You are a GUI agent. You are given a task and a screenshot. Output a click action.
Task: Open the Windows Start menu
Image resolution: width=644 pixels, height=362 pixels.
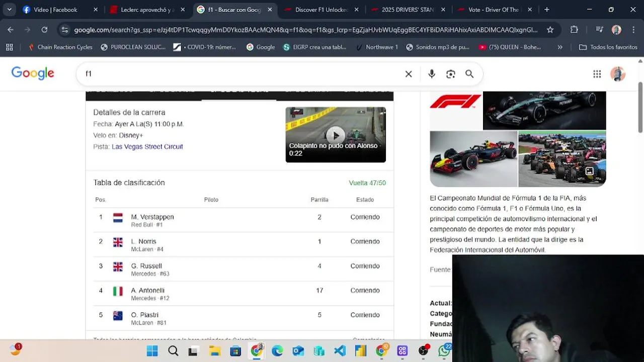tap(152, 351)
